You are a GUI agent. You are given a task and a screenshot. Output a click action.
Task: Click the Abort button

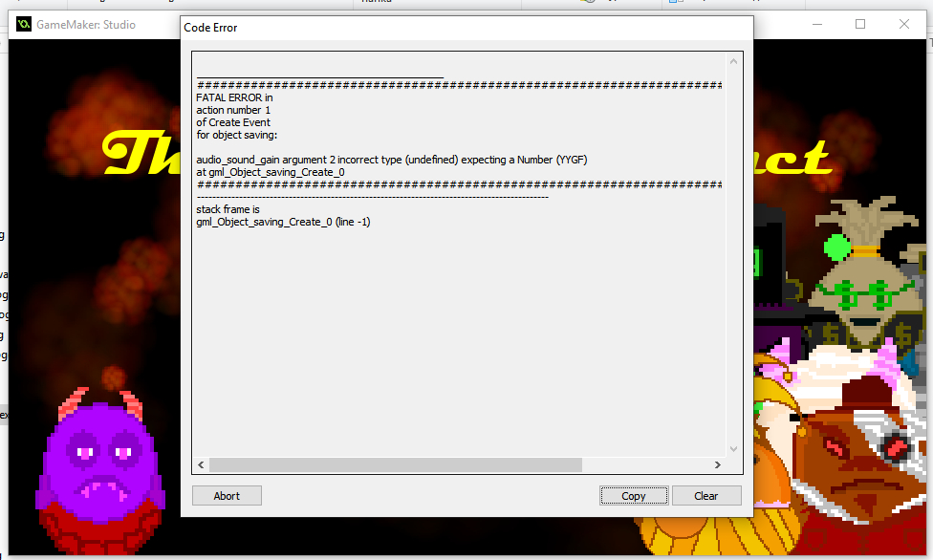tap(227, 496)
